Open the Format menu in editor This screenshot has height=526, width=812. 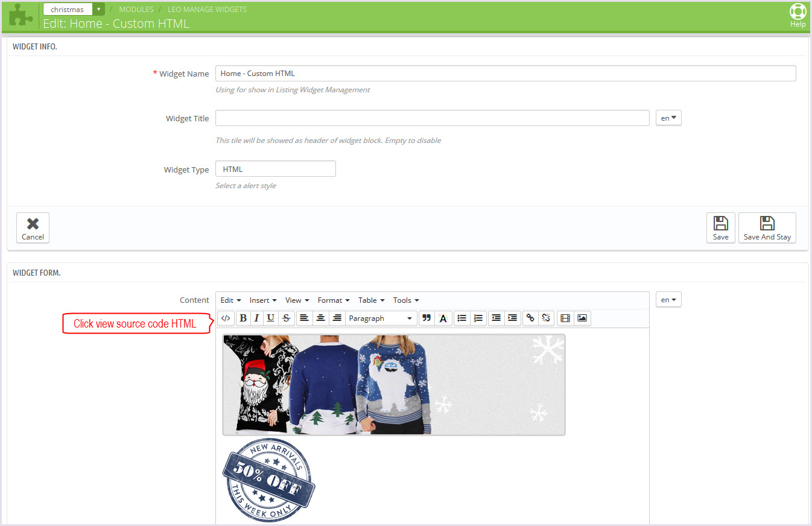coord(334,300)
